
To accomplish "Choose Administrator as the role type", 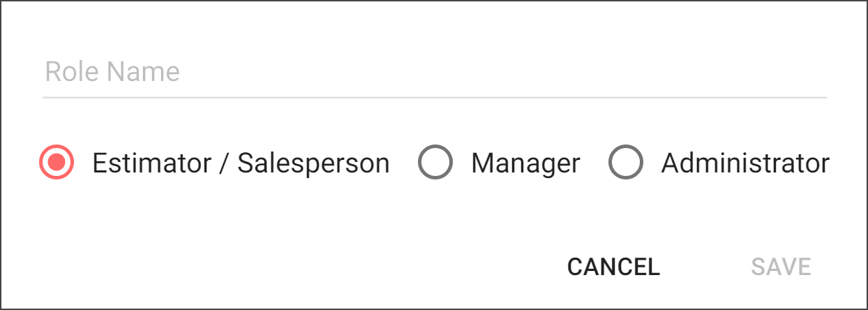I will (x=625, y=163).
